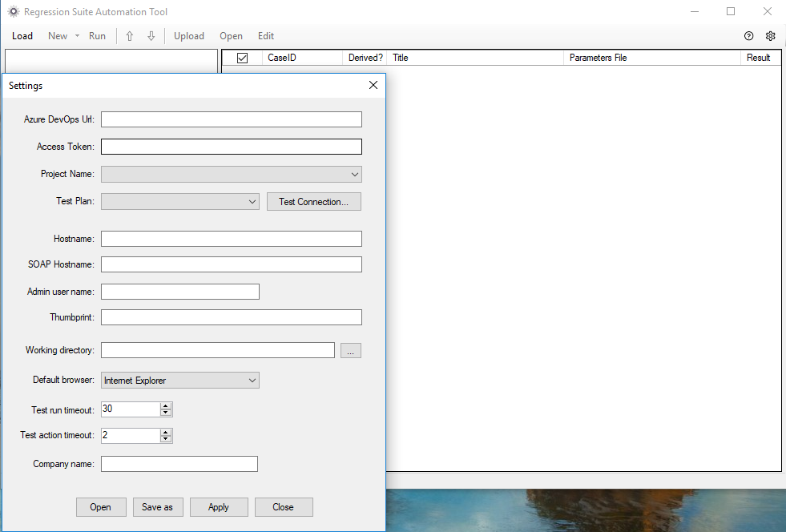Open the Edit menu

(265, 36)
